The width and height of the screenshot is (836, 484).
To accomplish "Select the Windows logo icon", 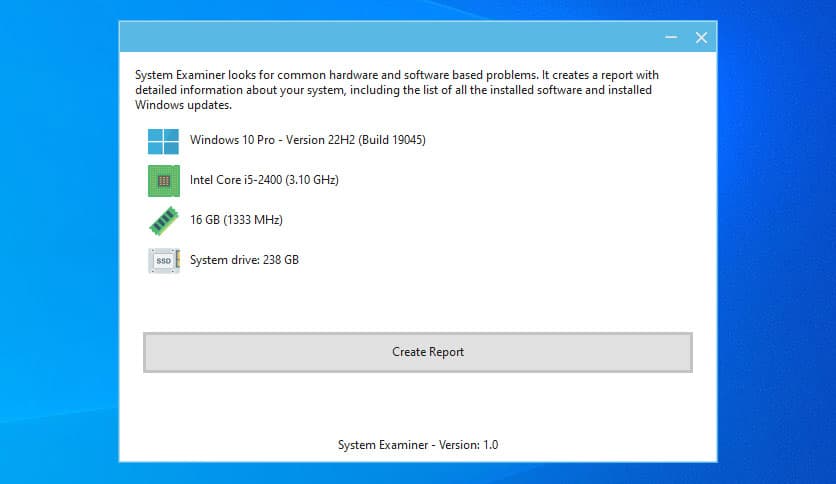I will point(163,141).
